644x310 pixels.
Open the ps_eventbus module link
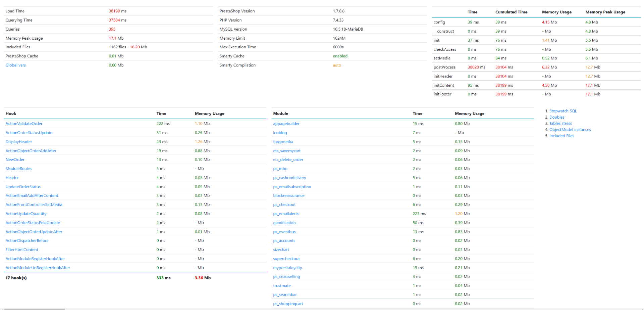[284, 232]
